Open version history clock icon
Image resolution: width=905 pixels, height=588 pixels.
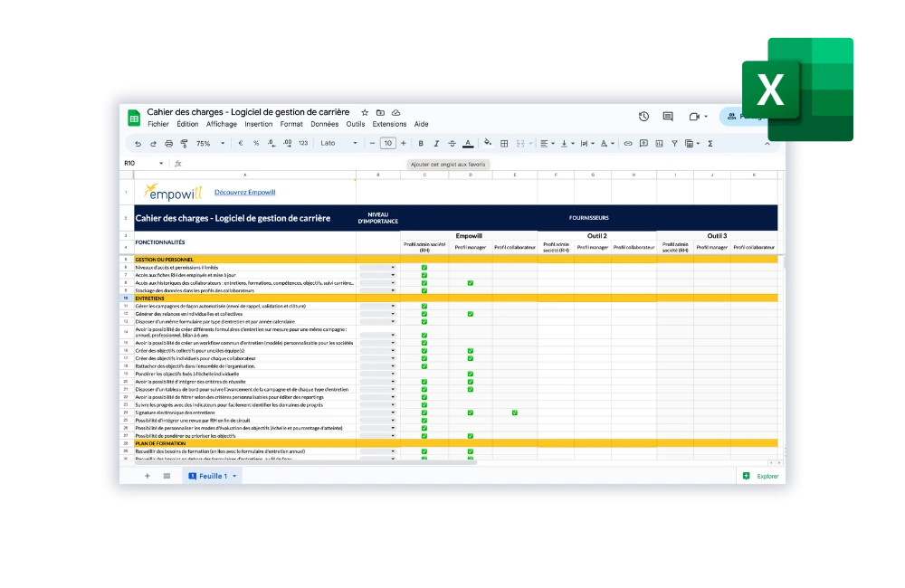click(644, 117)
